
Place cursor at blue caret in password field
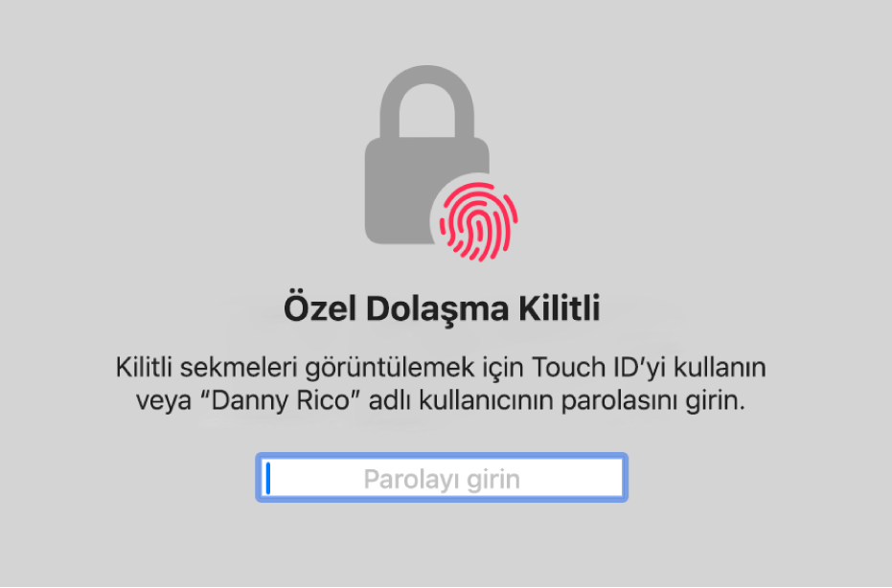pos(268,478)
